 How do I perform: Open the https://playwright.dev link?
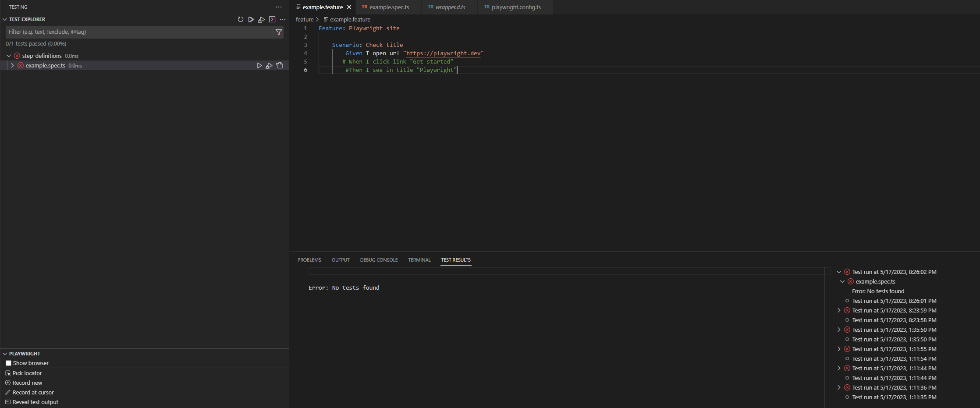coord(443,53)
